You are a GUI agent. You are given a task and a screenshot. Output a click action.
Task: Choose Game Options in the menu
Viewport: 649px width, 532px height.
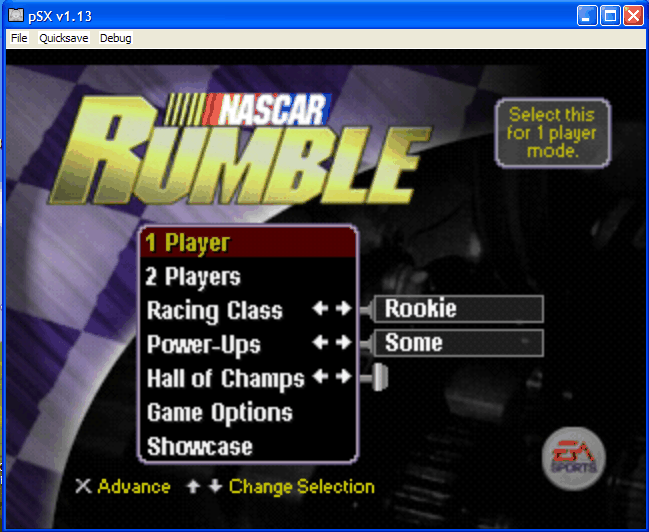219,412
